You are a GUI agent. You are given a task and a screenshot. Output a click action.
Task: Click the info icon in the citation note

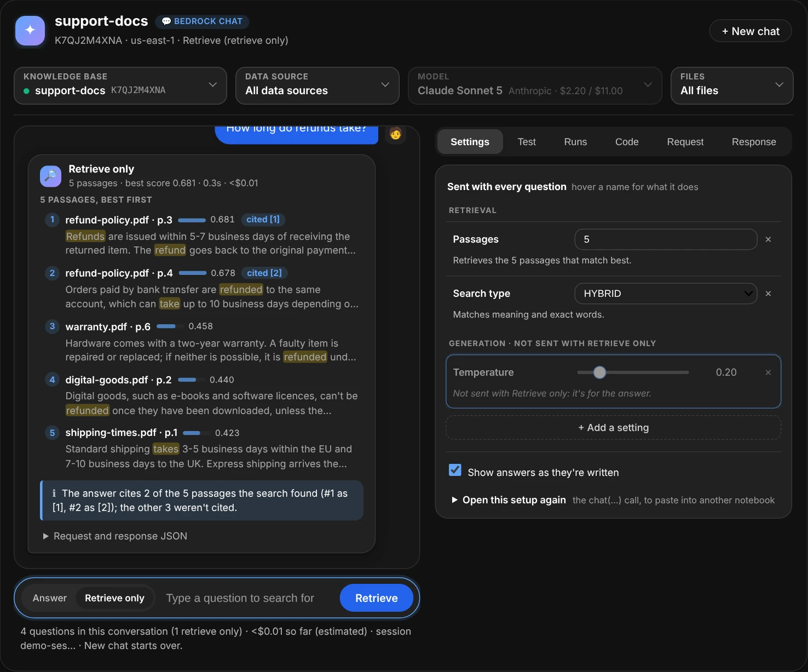coord(54,493)
